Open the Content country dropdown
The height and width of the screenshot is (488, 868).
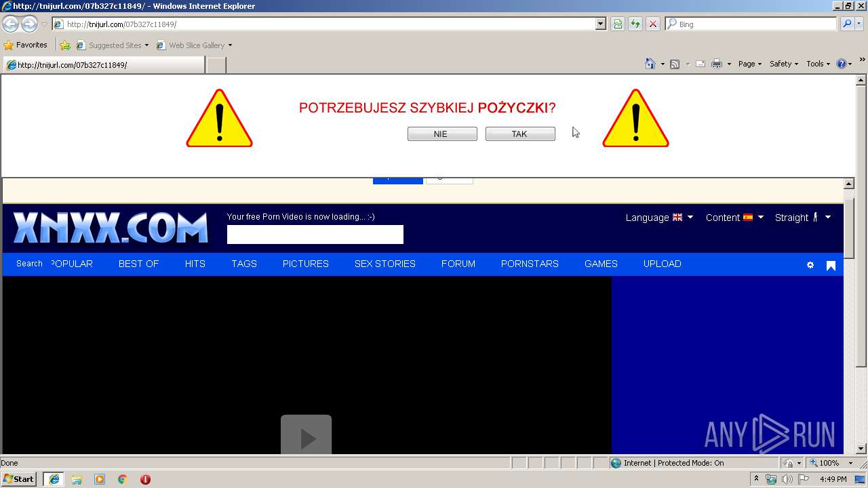(x=734, y=218)
